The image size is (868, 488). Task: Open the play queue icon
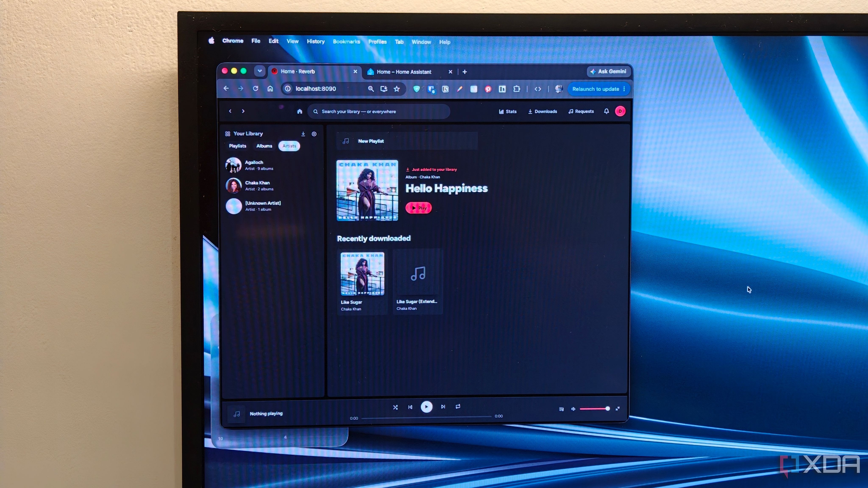(561, 409)
